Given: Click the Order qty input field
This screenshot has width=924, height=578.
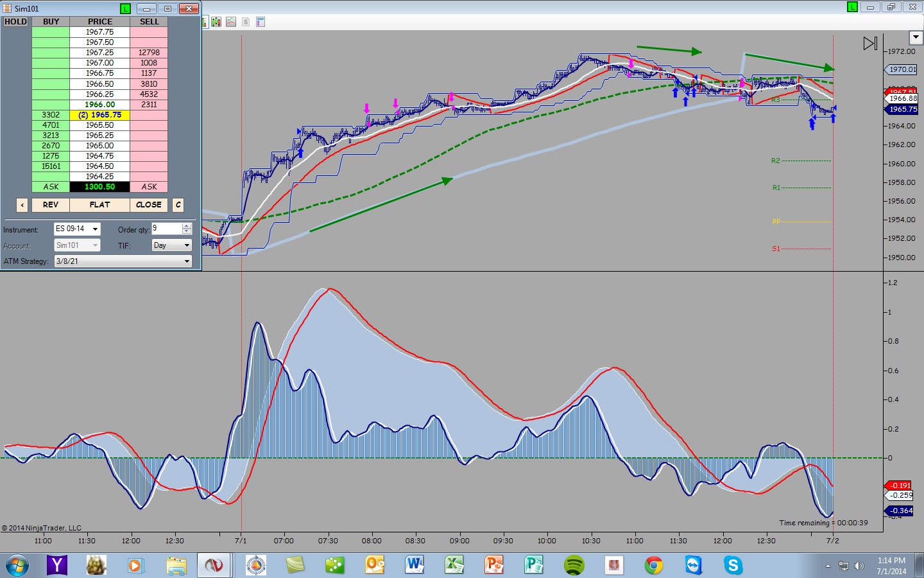Looking at the screenshot, I should [x=167, y=229].
